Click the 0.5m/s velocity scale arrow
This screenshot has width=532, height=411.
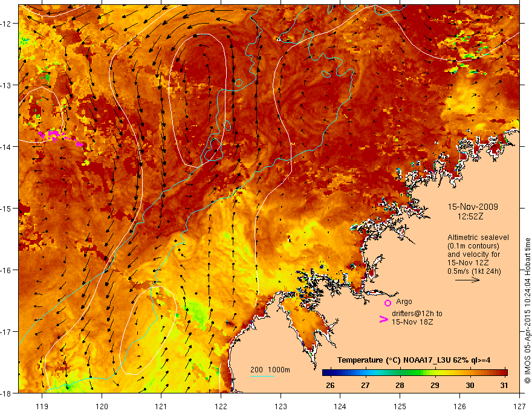tap(467, 280)
